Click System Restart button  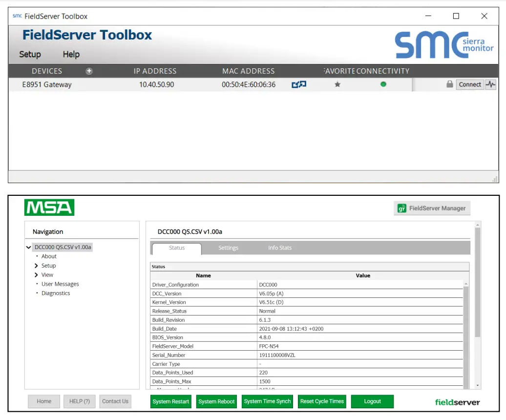[171, 401]
